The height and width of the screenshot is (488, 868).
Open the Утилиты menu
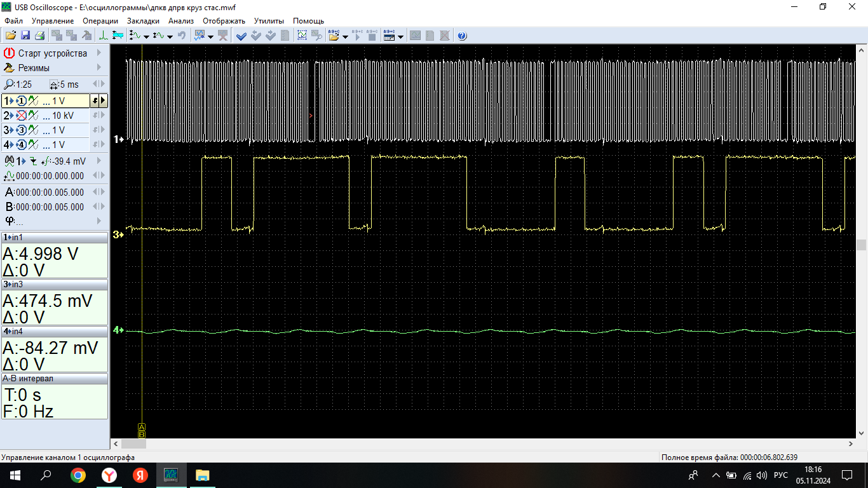tap(269, 21)
